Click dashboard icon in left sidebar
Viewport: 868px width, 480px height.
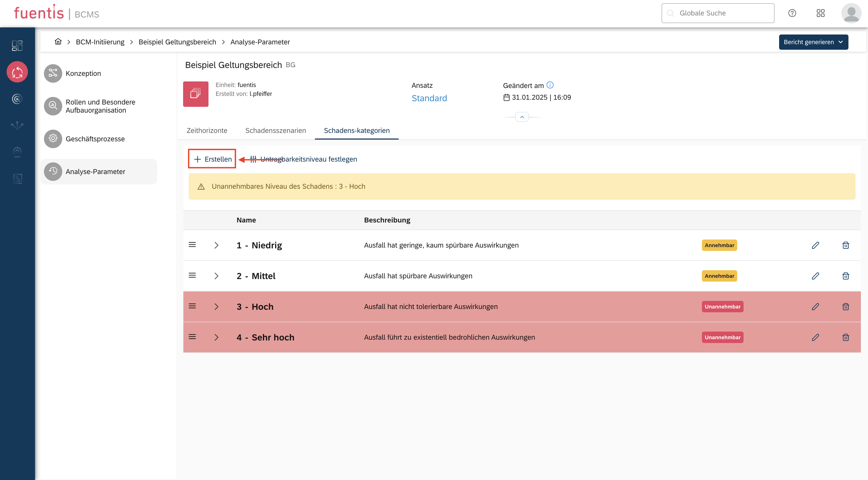pos(17,45)
